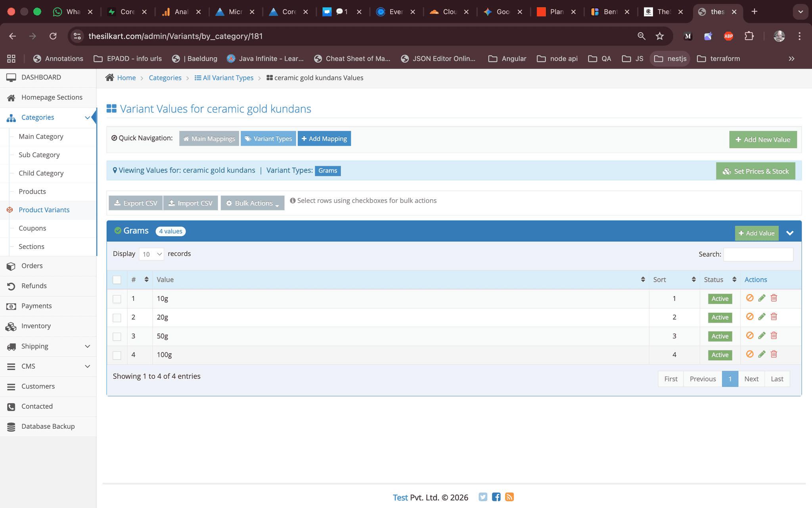Check the checkbox beside the 100g row
This screenshot has width=812, height=508.
pyautogui.click(x=117, y=355)
